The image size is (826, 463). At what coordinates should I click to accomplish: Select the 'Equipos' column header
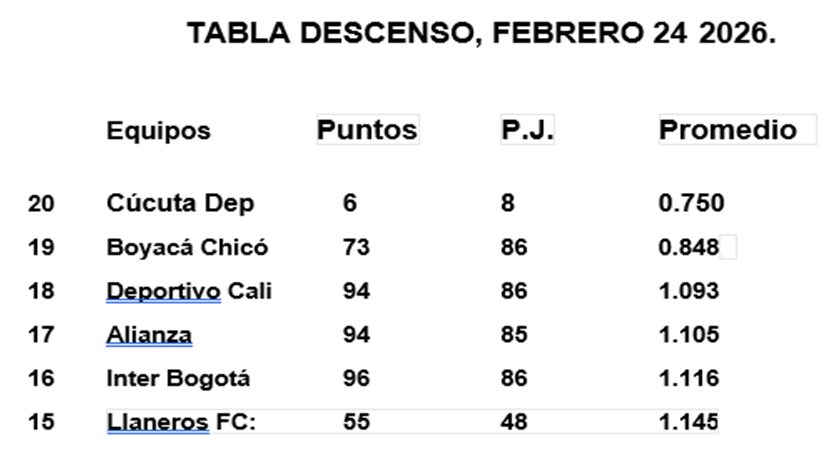(x=158, y=131)
